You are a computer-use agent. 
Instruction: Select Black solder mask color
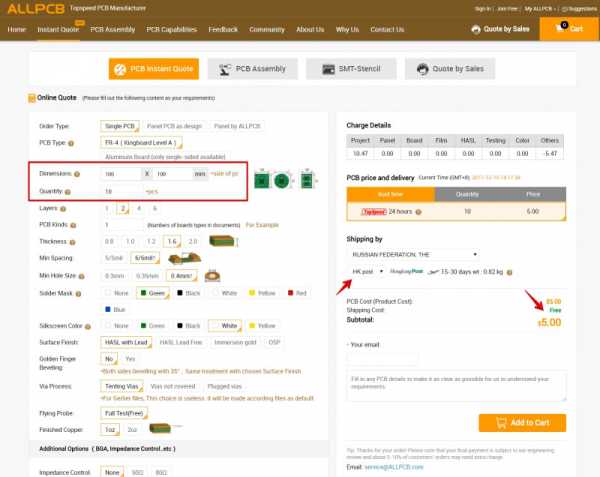tap(189, 293)
